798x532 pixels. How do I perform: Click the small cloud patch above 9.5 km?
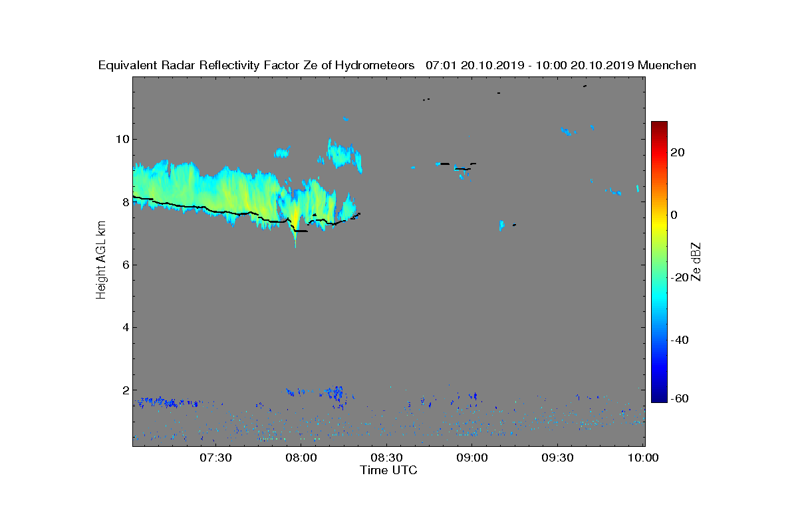282,153
